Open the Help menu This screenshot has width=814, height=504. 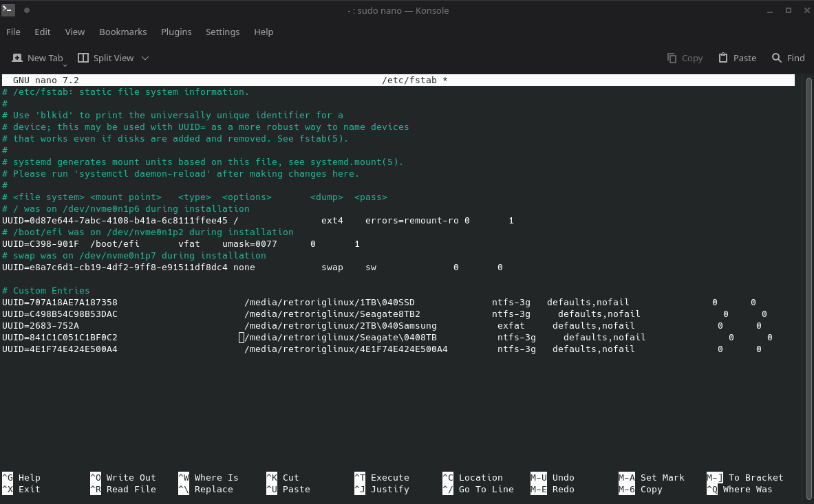point(264,32)
